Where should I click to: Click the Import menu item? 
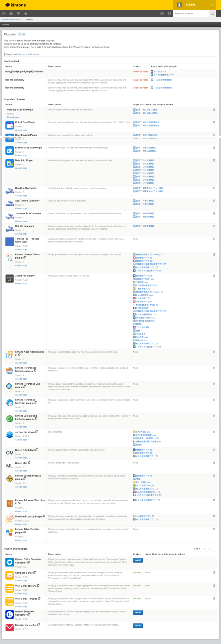tap(6, 25)
